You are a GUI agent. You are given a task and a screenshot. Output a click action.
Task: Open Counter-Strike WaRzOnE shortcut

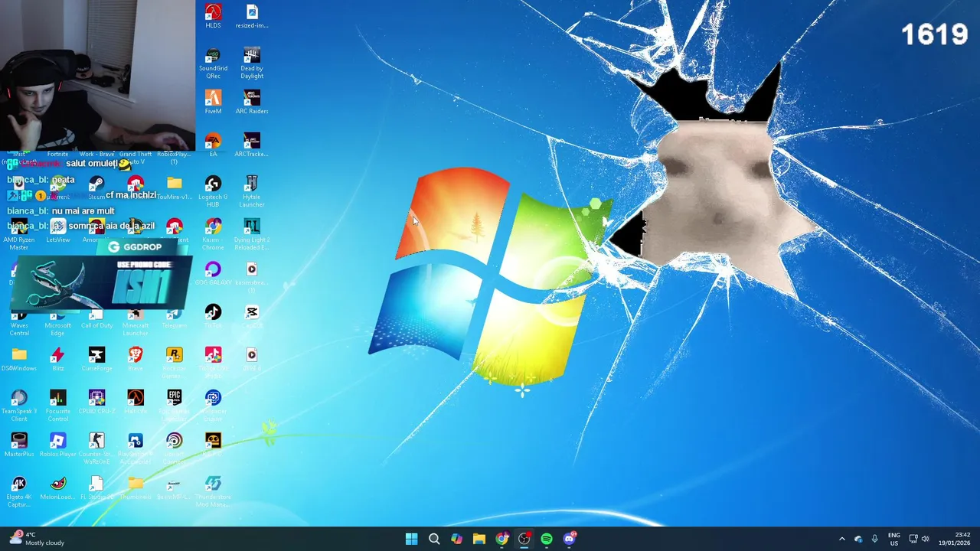96,448
